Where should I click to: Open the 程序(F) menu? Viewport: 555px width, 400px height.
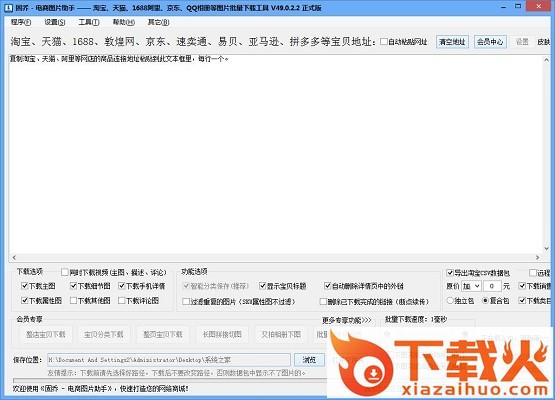click(21, 22)
